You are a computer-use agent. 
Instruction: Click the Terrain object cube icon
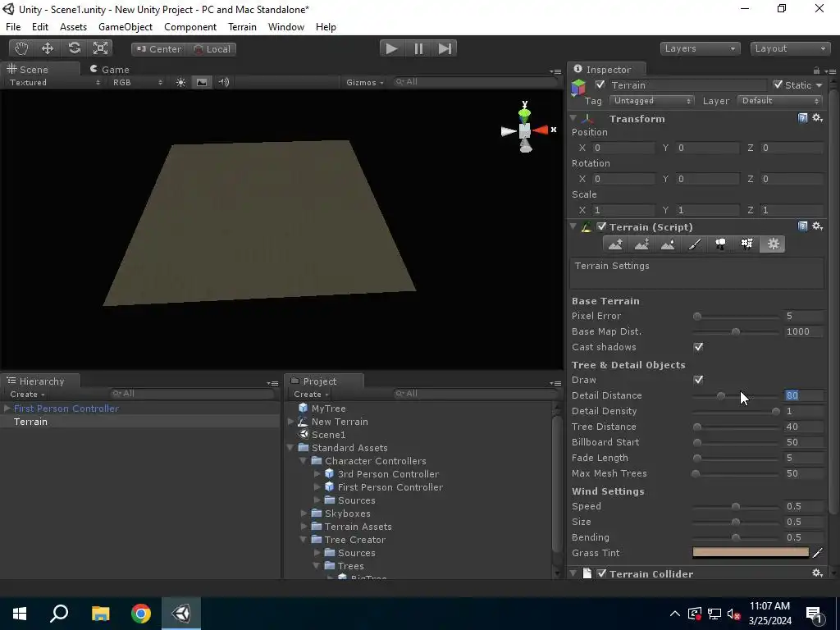click(578, 87)
